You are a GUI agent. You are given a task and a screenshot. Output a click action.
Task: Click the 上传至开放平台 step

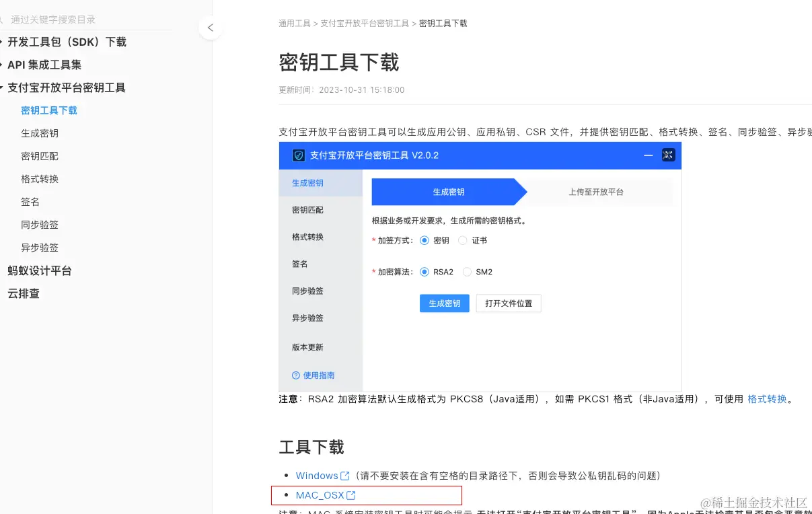596,192
